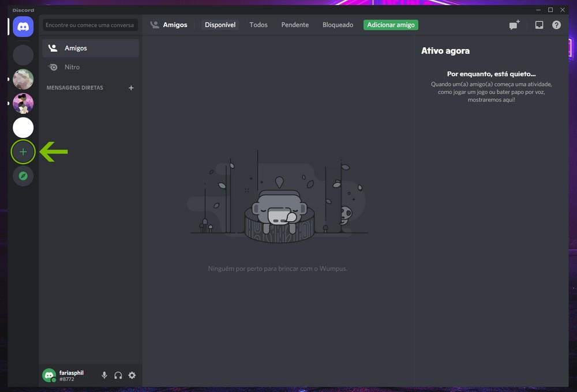Click the Discord home logo icon

click(x=23, y=27)
